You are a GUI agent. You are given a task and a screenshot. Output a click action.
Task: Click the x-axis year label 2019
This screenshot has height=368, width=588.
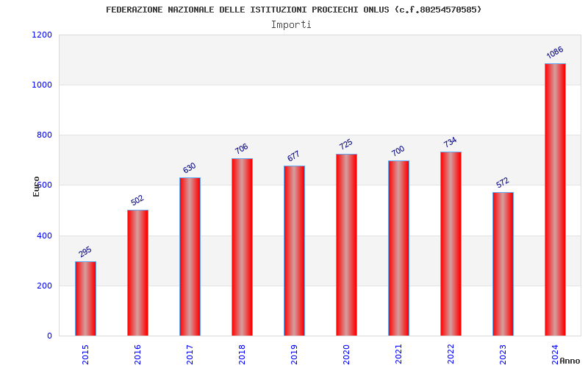[294, 355]
